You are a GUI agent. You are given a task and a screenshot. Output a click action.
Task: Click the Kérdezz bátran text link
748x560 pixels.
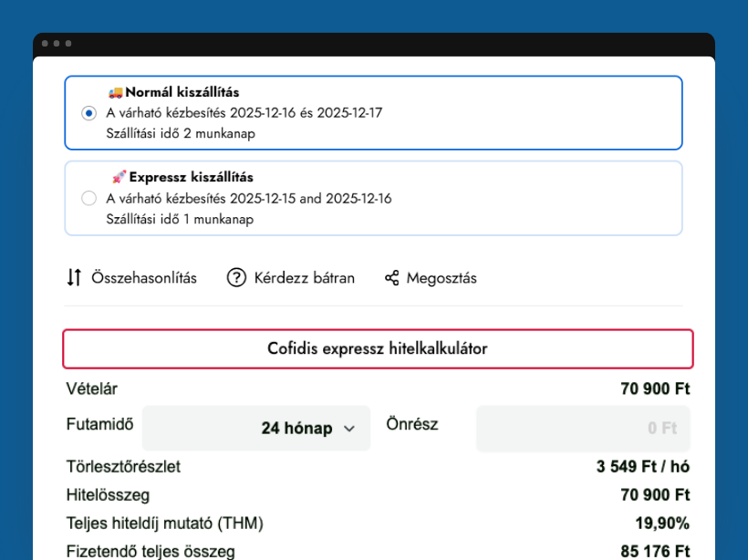pyautogui.click(x=304, y=278)
